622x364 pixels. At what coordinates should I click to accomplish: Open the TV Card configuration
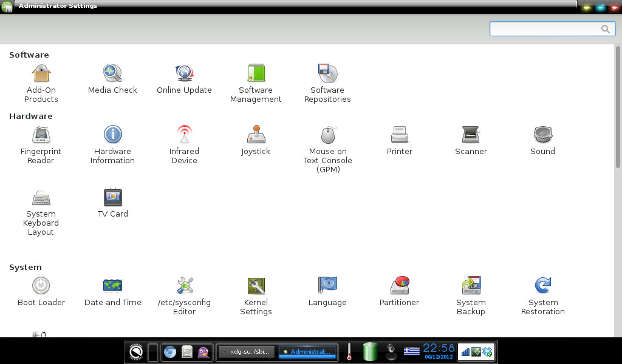(x=113, y=198)
